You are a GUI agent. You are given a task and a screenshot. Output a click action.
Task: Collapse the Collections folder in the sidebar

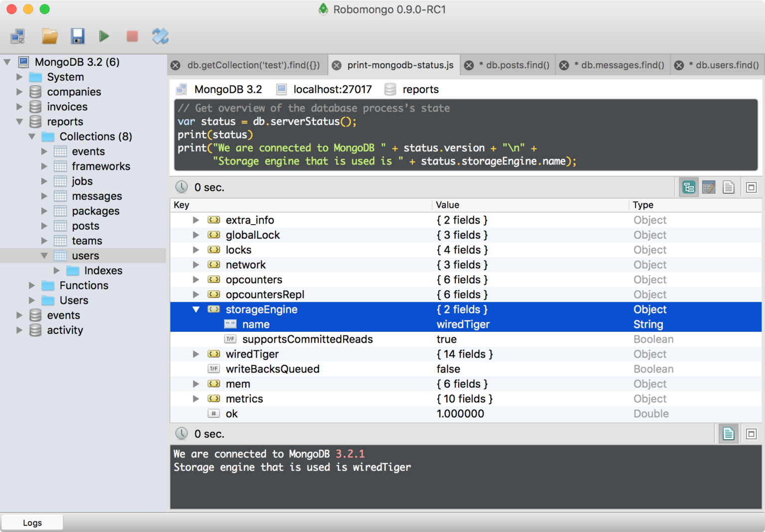(x=31, y=136)
